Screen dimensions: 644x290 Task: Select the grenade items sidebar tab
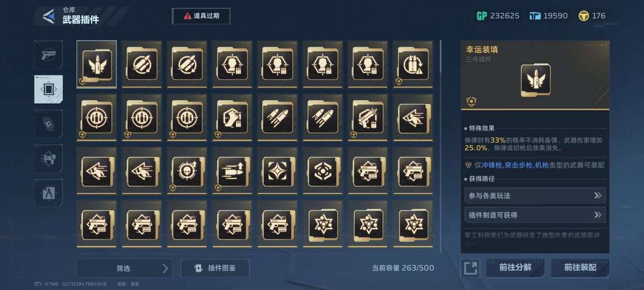point(48,124)
